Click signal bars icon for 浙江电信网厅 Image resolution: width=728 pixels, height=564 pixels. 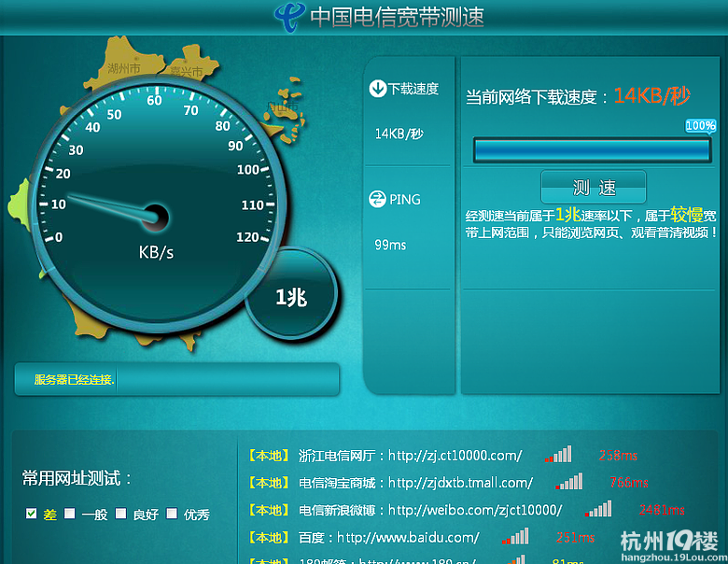[x=558, y=455]
